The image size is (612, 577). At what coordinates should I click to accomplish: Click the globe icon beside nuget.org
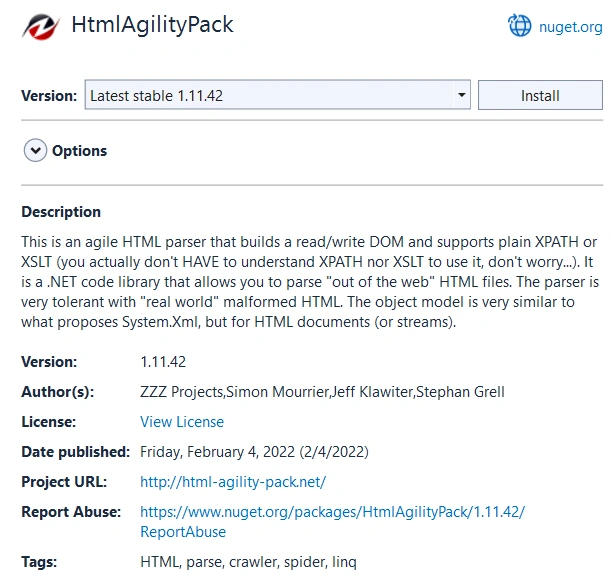pos(519,25)
